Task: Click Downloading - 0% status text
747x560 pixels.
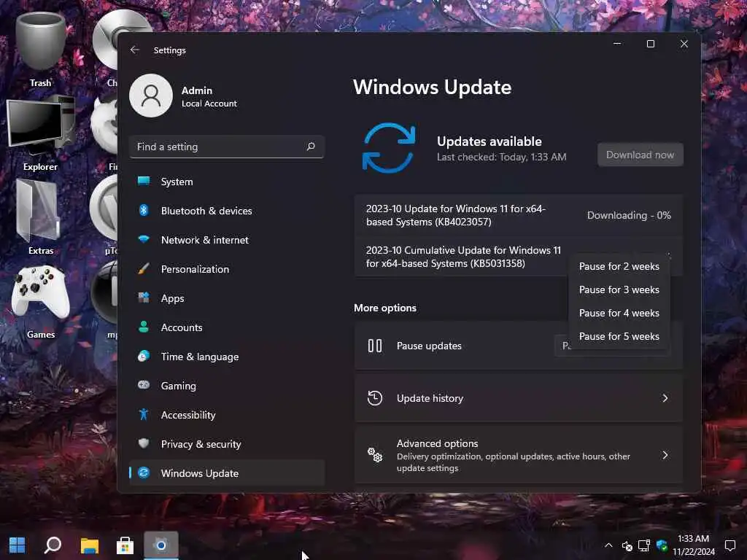Action: 629,215
